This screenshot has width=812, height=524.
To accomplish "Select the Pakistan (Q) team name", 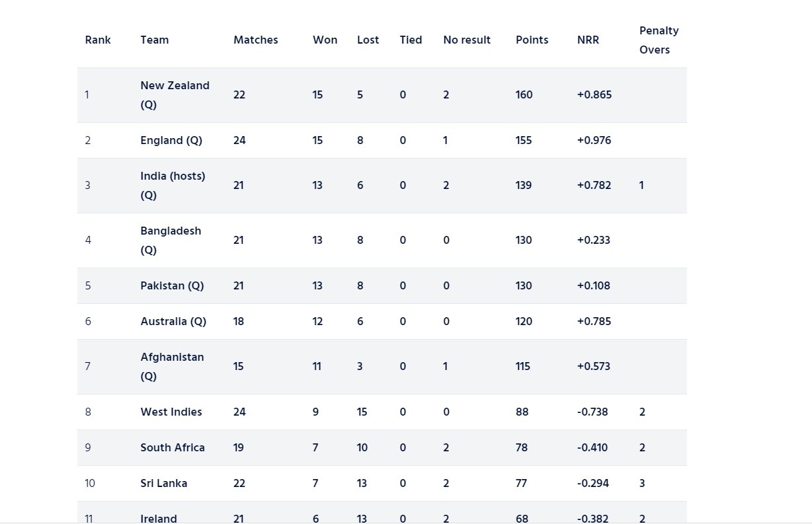I will [x=172, y=286].
